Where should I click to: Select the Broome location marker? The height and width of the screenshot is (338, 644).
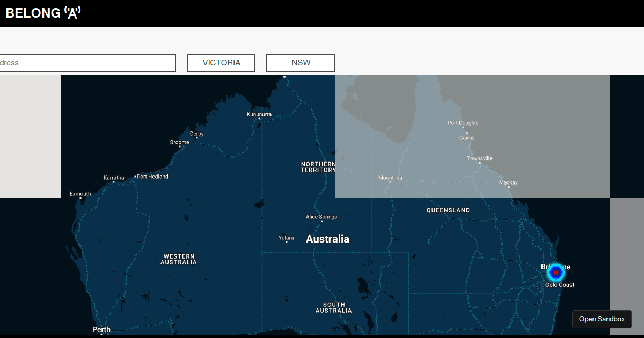180,146
